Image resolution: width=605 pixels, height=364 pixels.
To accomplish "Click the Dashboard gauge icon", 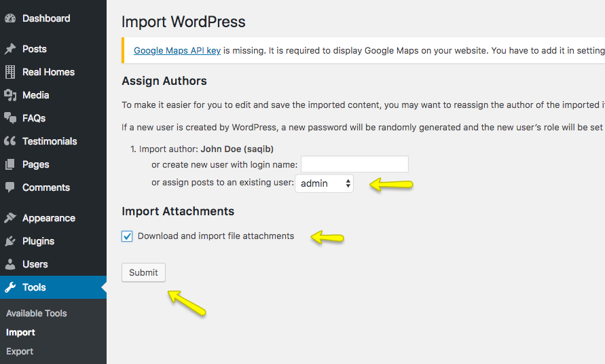I will click(x=10, y=18).
